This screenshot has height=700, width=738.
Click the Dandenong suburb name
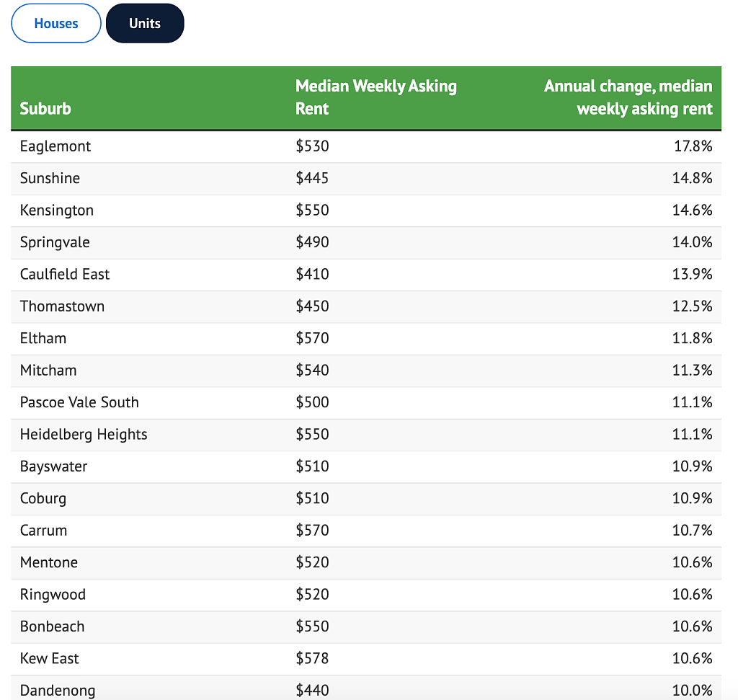[58, 691]
